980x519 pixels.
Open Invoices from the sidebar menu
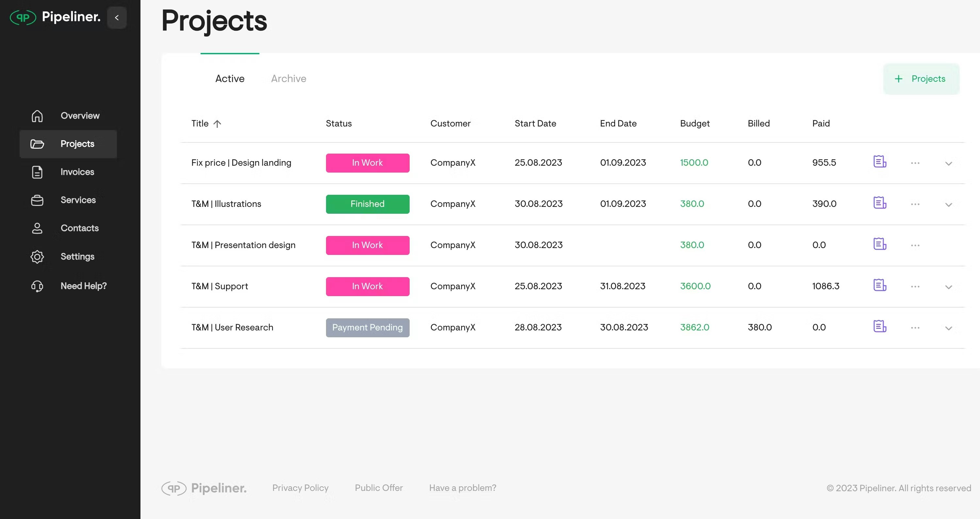tap(77, 172)
